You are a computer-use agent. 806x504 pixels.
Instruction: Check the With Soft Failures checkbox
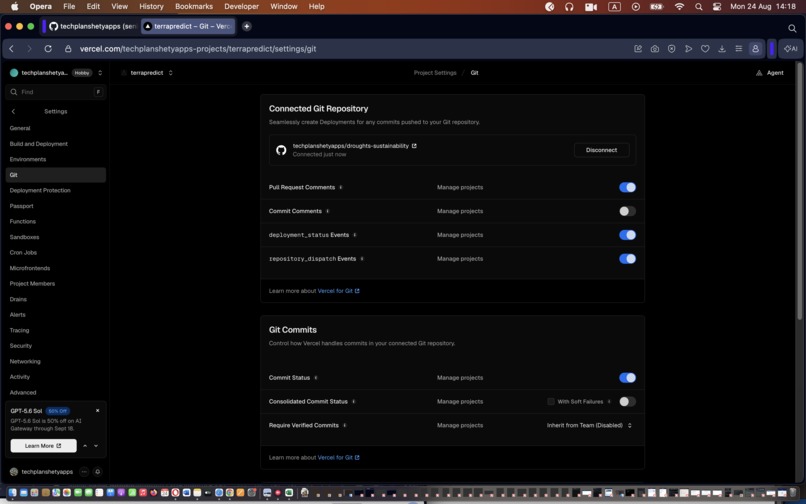coord(551,402)
